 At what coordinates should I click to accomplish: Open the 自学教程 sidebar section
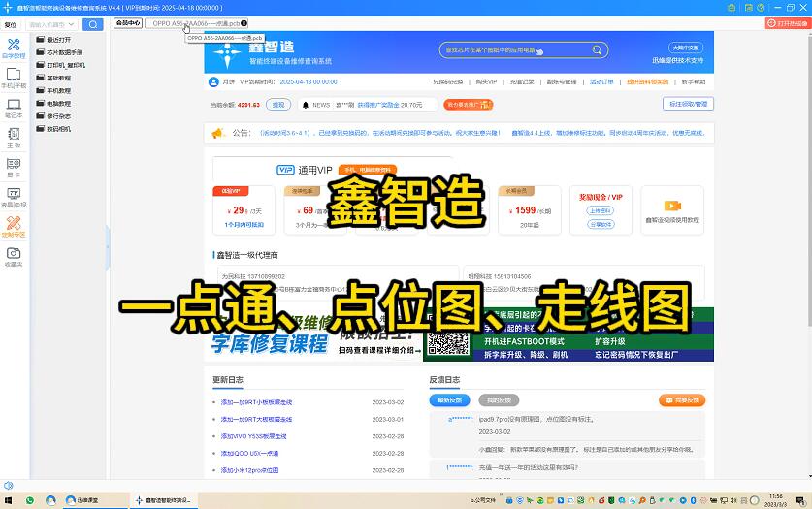coord(14,48)
